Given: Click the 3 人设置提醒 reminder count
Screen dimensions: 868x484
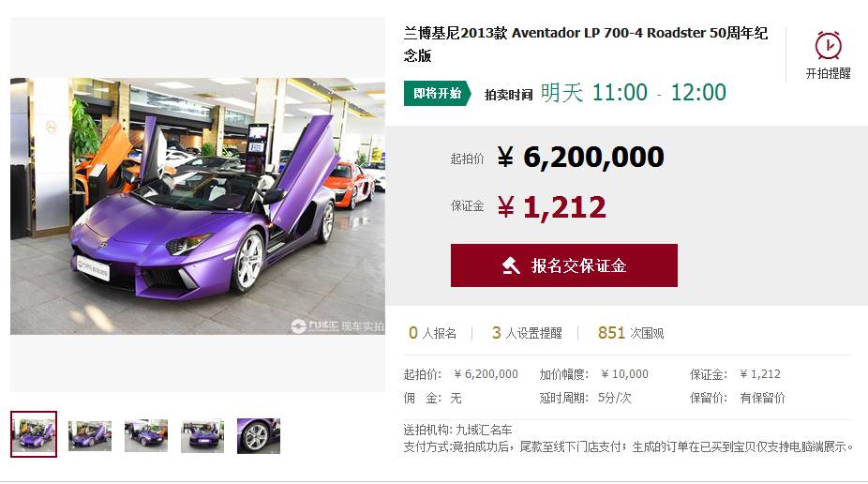Looking at the screenshot, I should (x=527, y=333).
